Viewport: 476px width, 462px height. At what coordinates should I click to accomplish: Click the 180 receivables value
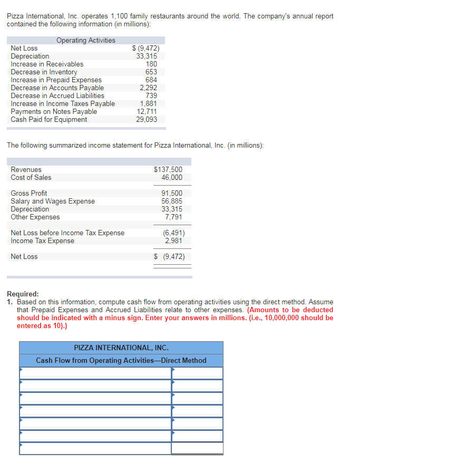151,64
